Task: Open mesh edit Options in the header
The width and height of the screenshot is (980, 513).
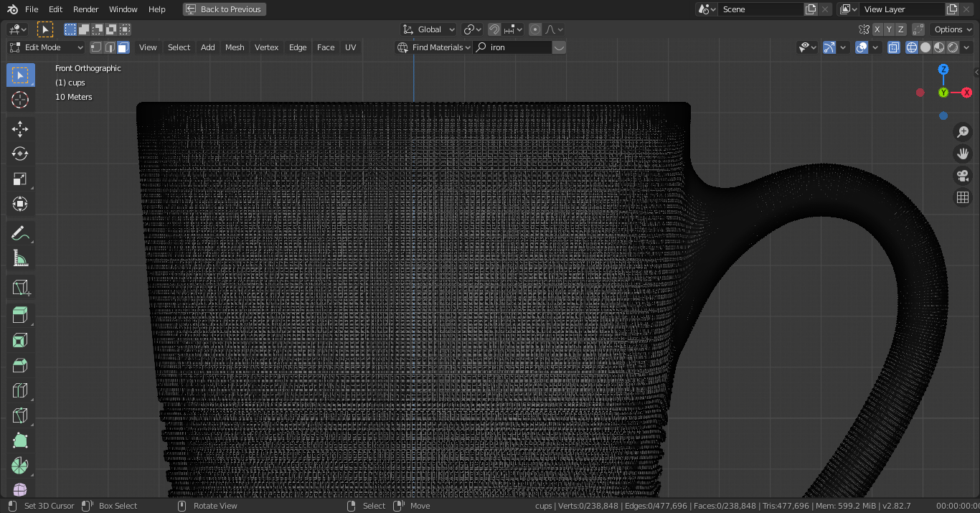Action: 951,29
